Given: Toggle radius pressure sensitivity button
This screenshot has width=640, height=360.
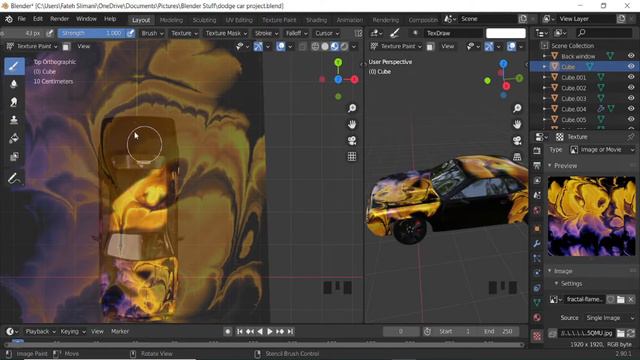Looking at the screenshot, I should (x=50, y=33).
